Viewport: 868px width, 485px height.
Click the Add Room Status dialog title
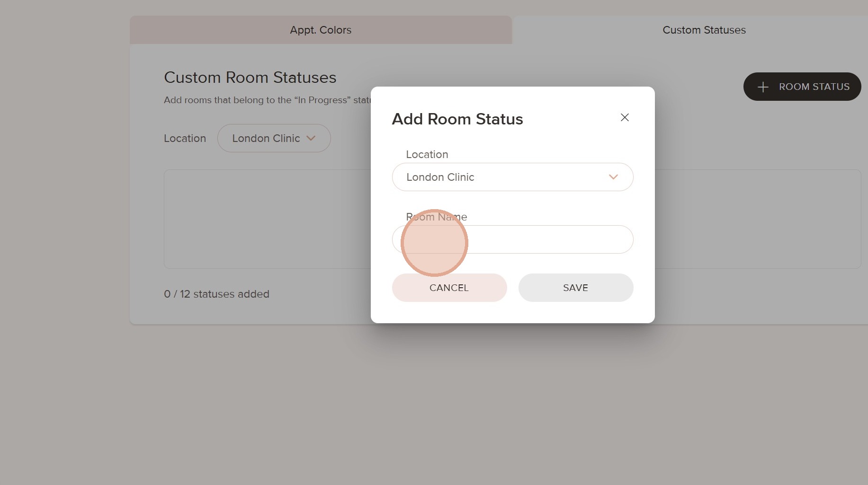(x=457, y=119)
